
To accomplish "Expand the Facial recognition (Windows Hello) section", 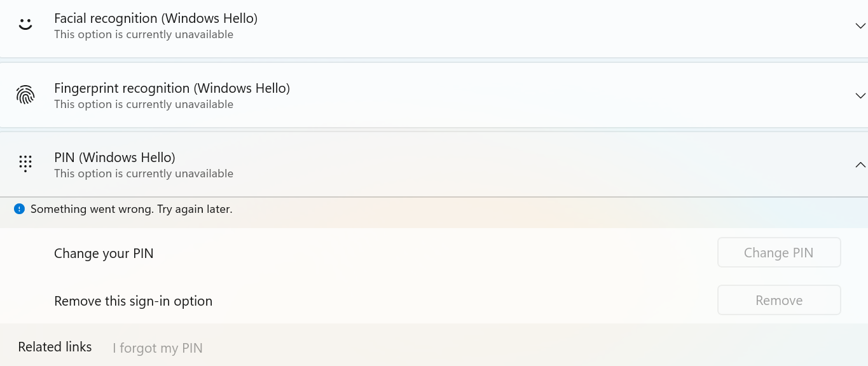I will [860, 25].
